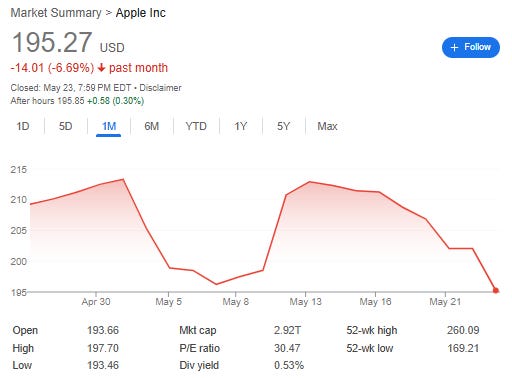Click the Div yield value 0.53%
The width and height of the screenshot is (512, 378).
point(289,365)
